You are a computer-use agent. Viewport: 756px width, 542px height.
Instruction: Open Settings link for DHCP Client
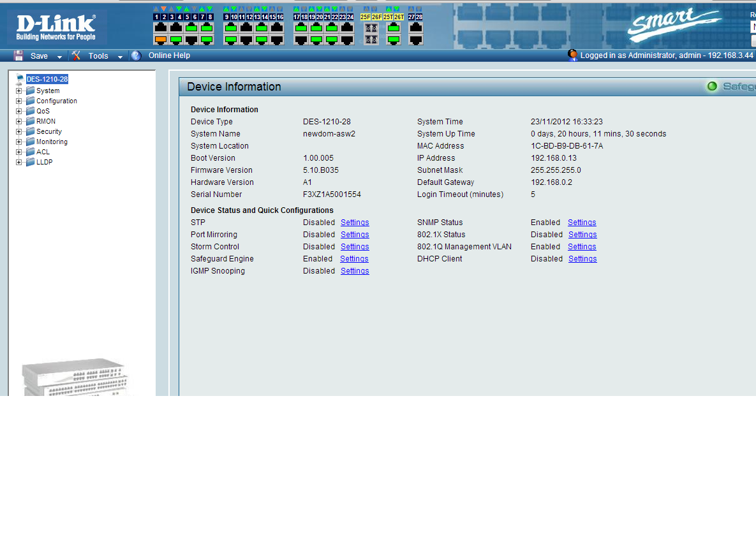tap(582, 259)
